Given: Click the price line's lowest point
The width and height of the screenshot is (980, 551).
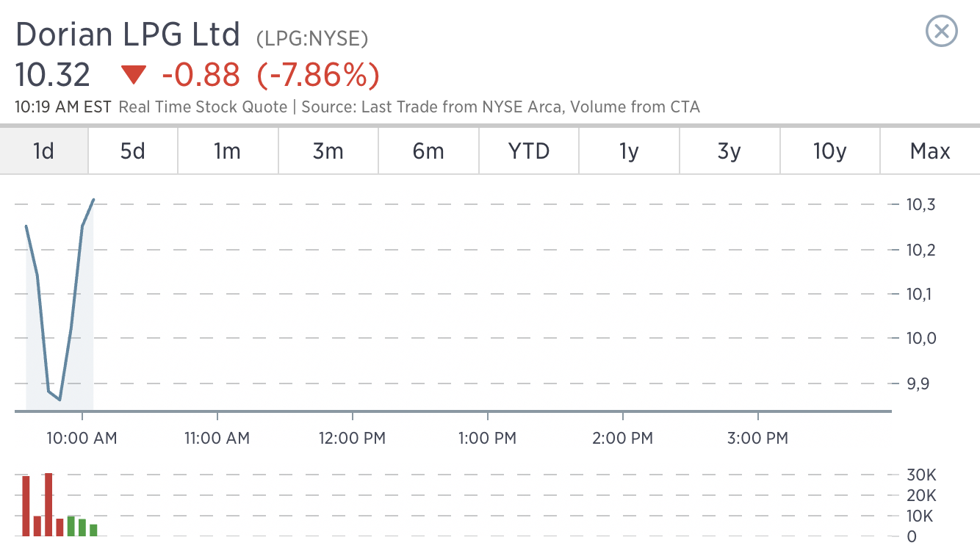Looking at the screenshot, I should coord(59,400).
